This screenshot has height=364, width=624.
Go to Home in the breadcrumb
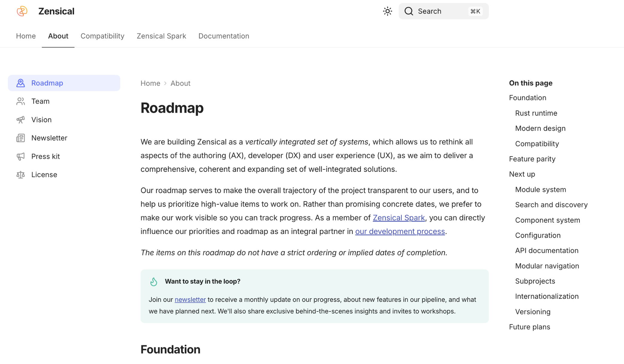tap(150, 83)
